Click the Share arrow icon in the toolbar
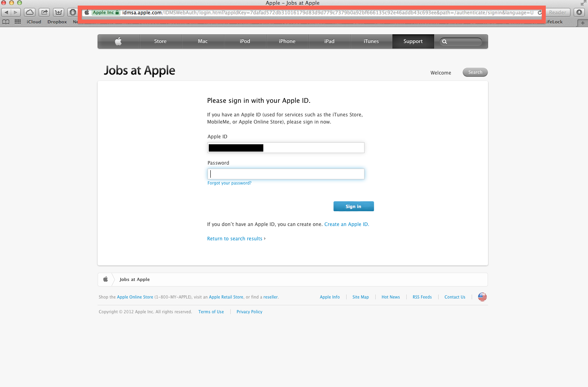This screenshot has width=588, height=387. click(x=45, y=12)
